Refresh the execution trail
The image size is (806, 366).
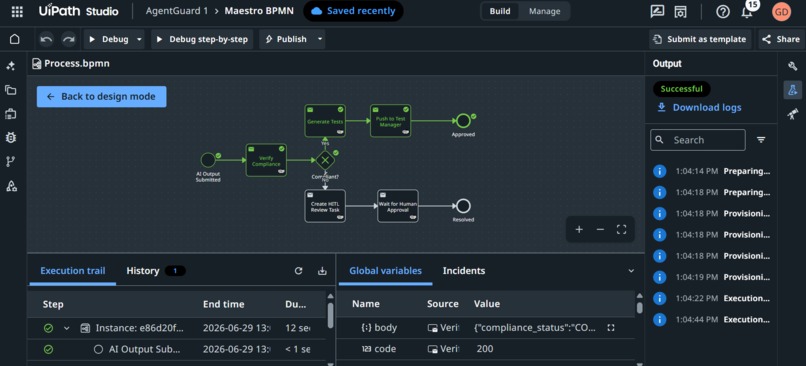[299, 271]
